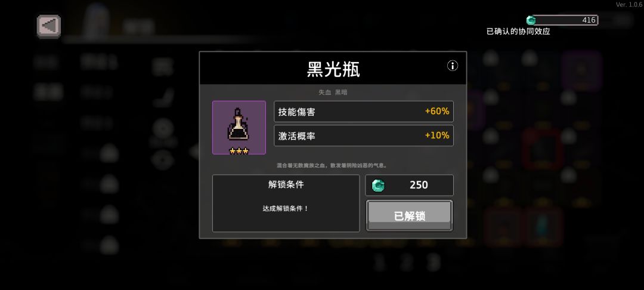Select the red-outlined item slot behind dialog

542,149
